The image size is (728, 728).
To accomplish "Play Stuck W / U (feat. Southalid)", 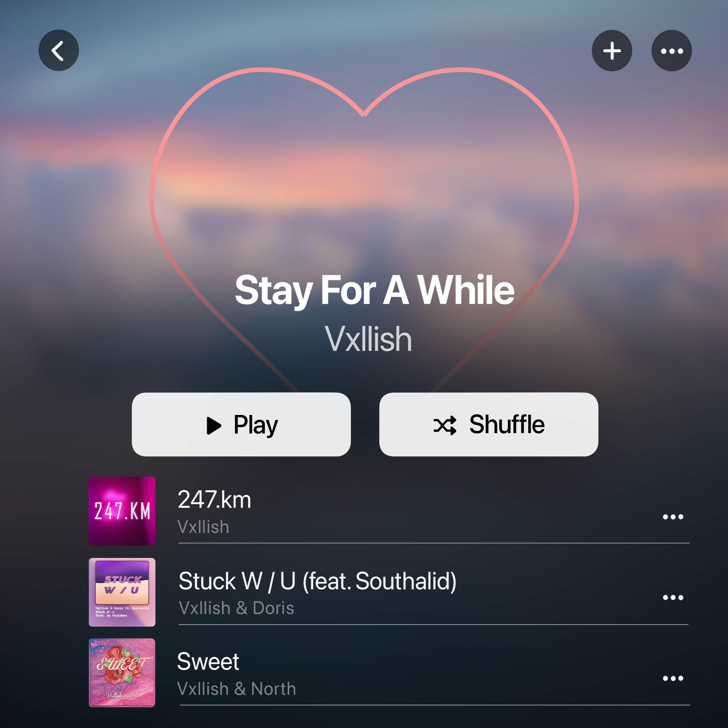I will point(317,581).
